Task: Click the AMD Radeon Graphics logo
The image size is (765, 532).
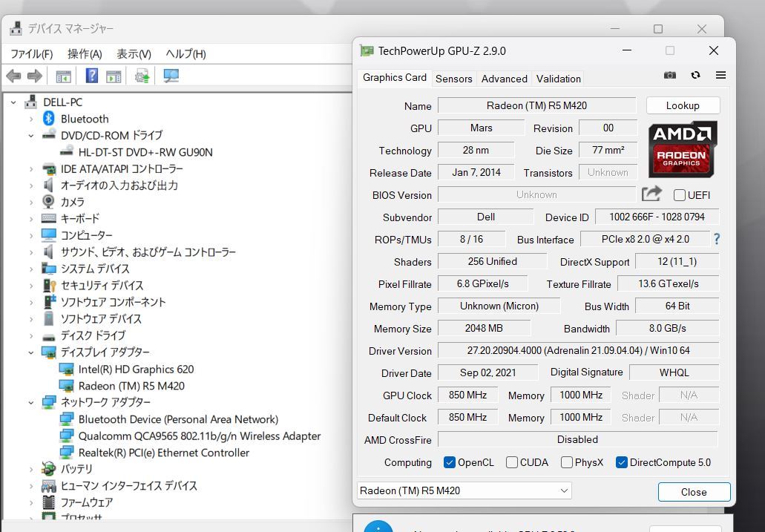Action: [683, 149]
